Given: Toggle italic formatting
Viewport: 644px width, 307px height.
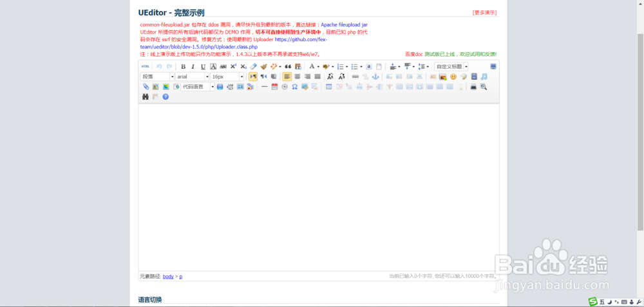Looking at the screenshot, I should pos(193,66).
